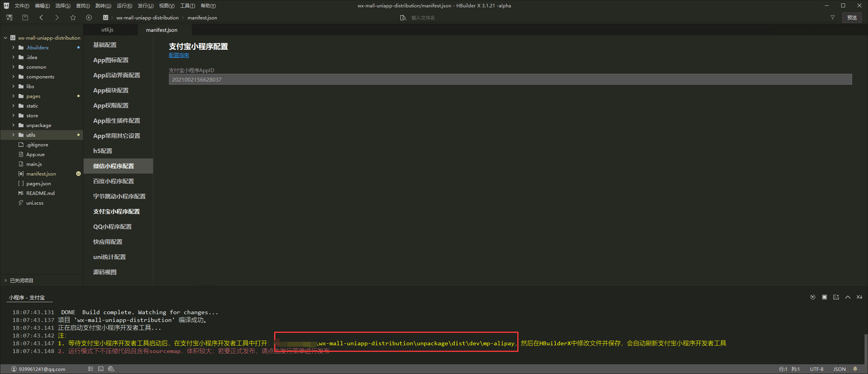Open 微信小程序配置 section

(x=118, y=166)
